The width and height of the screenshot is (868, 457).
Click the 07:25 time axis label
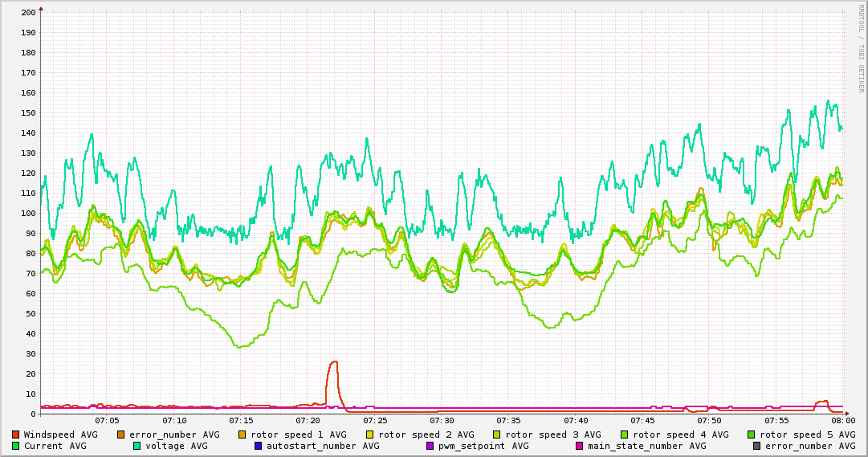374,420
